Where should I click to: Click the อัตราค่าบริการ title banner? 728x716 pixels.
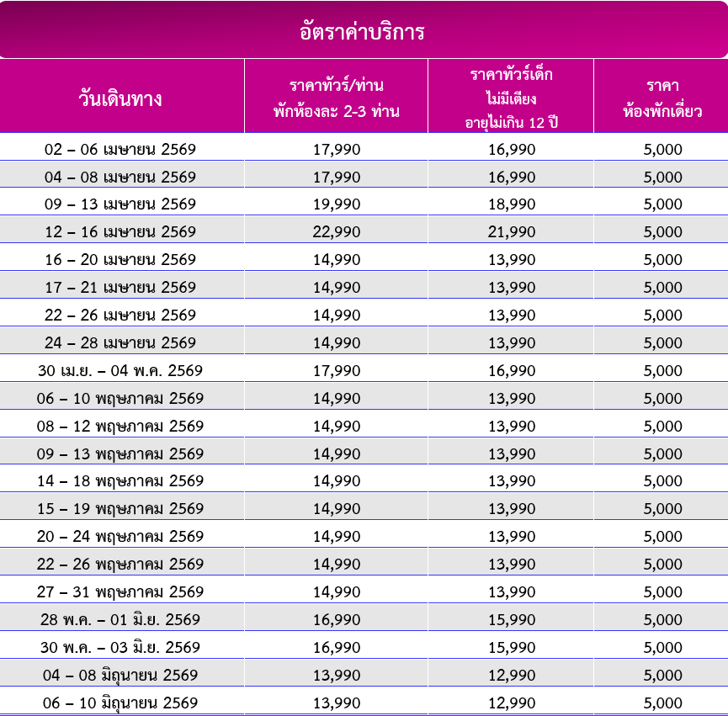point(364,32)
